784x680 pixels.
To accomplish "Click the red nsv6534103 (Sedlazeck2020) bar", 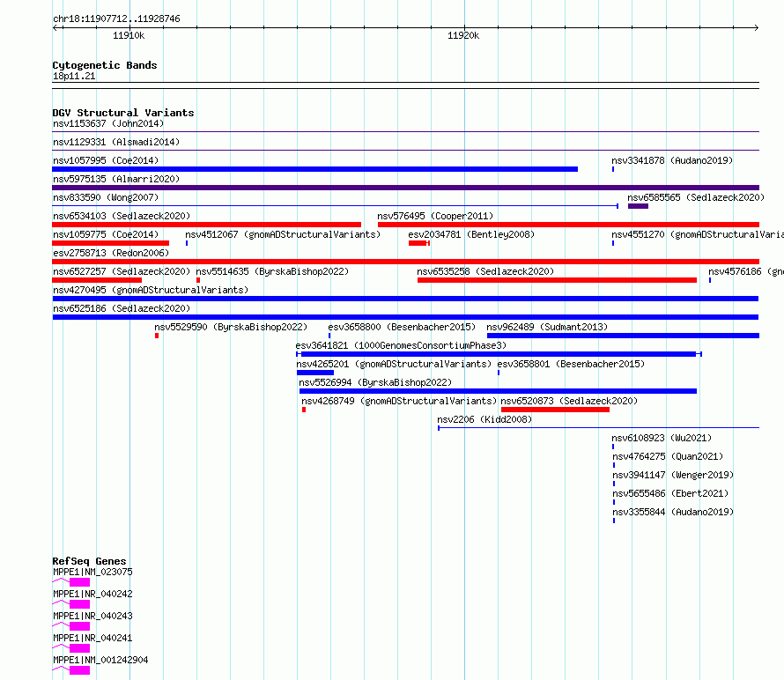I will tap(206, 225).
